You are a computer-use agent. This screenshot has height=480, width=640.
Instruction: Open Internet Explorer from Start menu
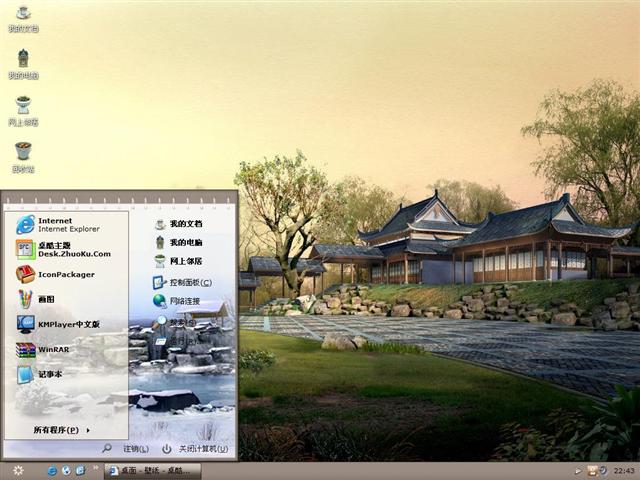tap(58, 224)
